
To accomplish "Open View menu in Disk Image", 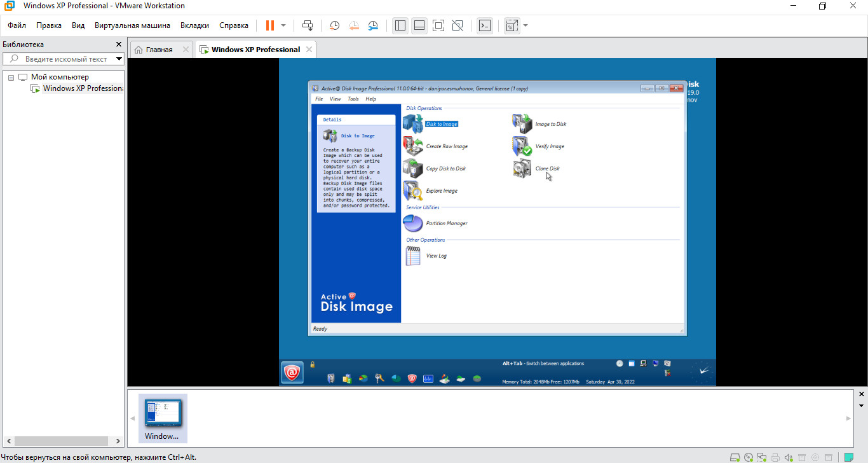I will click(x=335, y=99).
